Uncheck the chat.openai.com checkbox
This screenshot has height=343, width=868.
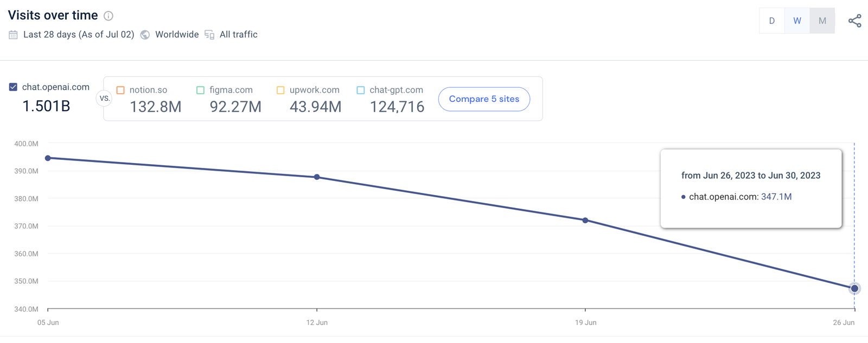click(13, 87)
